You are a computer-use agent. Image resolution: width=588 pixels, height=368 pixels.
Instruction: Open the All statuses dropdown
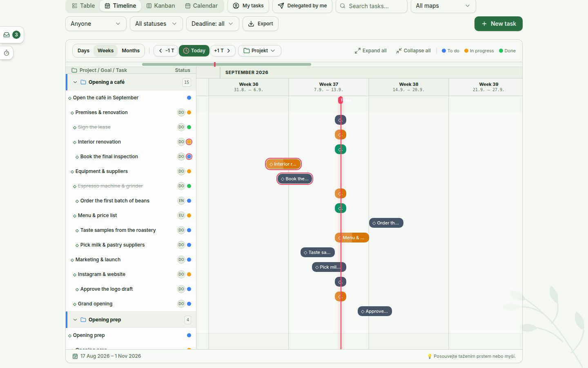156,24
